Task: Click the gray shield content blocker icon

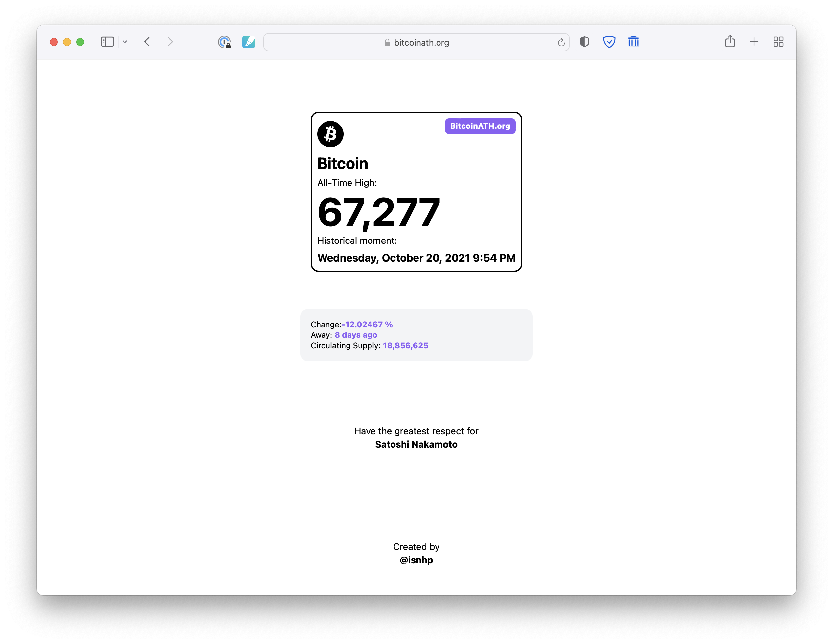Action: [x=584, y=42]
